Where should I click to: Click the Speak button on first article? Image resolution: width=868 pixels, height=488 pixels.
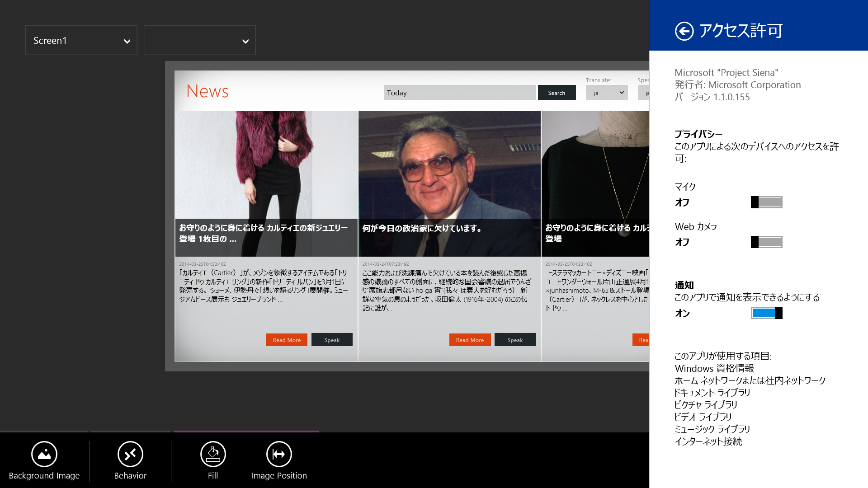[332, 339]
